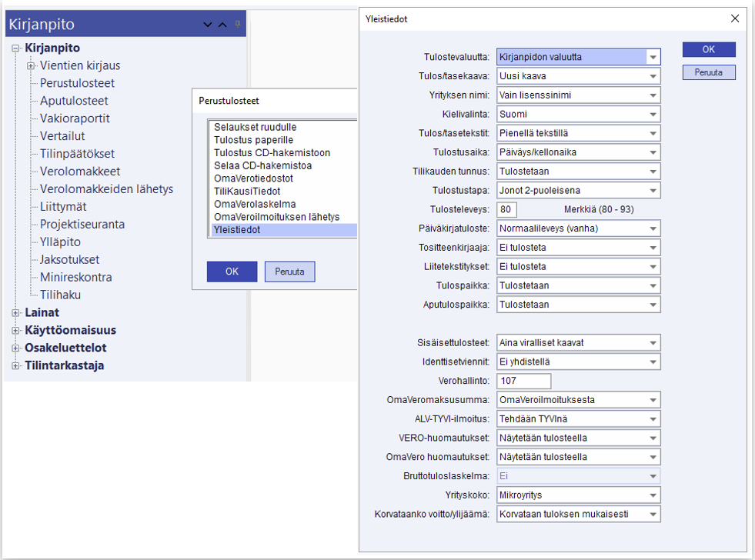
Task: Open the Kielivalinta dropdown
Action: coord(653,115)
